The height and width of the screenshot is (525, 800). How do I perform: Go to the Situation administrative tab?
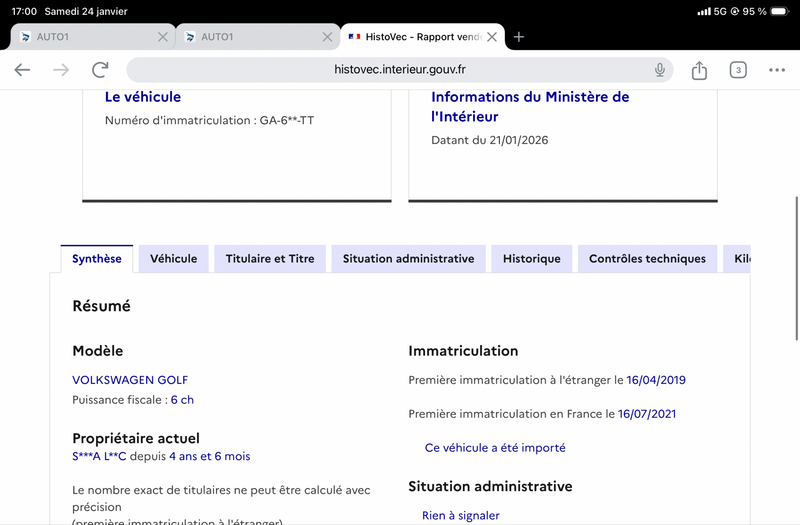pyautogui.click(x=408, y=259)
